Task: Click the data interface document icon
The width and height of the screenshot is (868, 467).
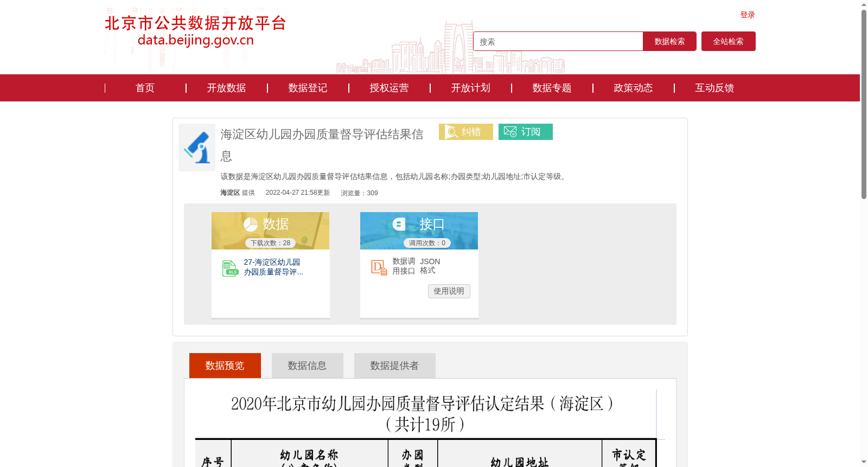Action: 379,267
